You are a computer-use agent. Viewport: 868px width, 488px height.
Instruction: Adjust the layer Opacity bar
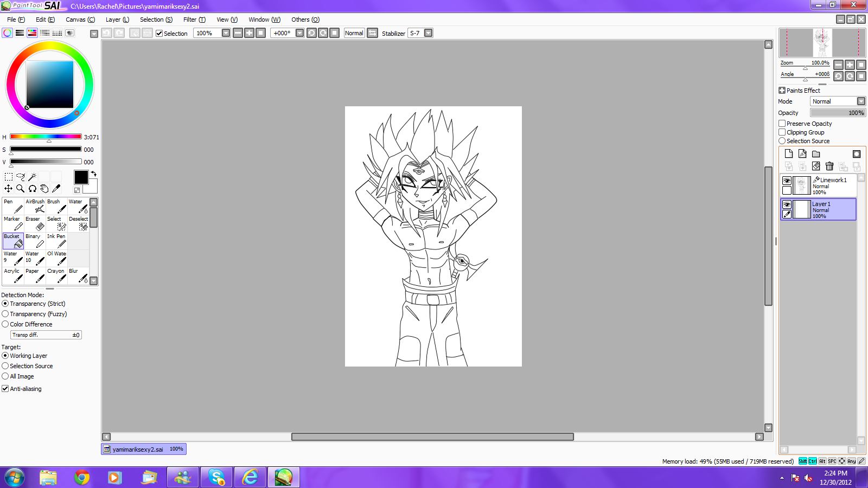point(838,113)
